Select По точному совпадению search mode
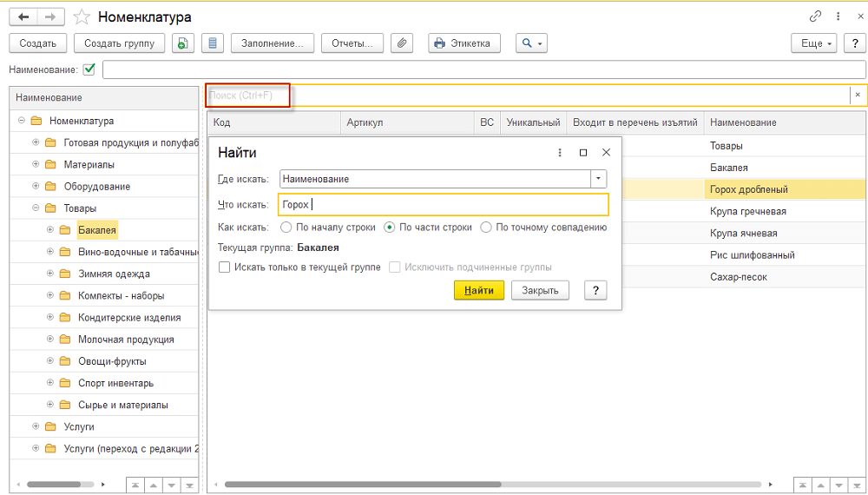Screen dimensions: 868x495 (485, 227)
